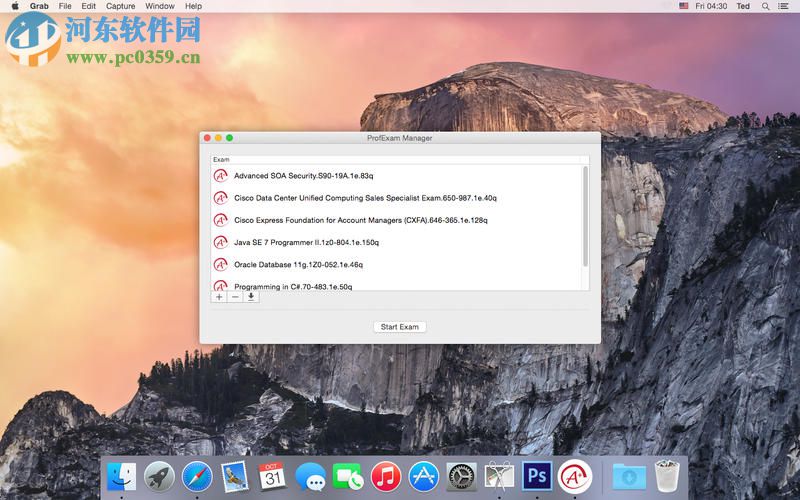Click the Exam column header
800x500 pixels.
[395, 160]
